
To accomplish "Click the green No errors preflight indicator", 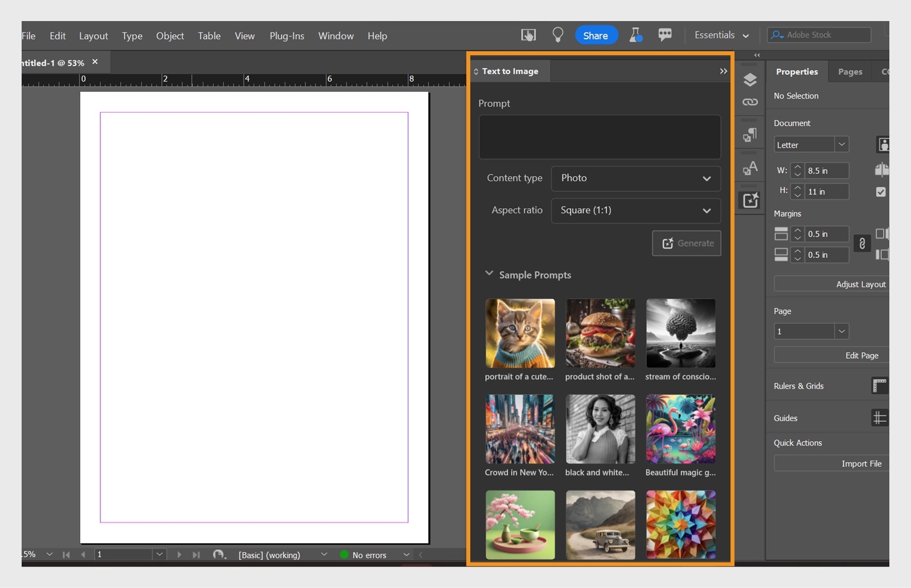I will 344,555.
